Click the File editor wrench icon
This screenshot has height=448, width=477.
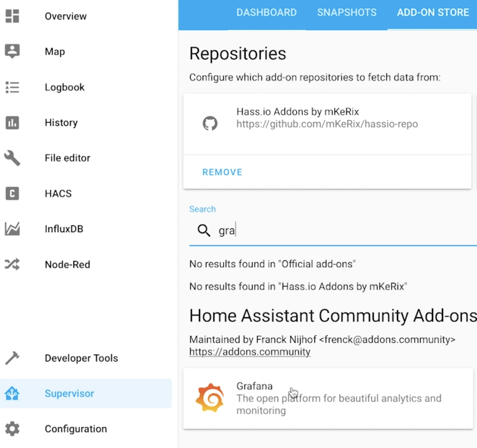pos(12,158)
